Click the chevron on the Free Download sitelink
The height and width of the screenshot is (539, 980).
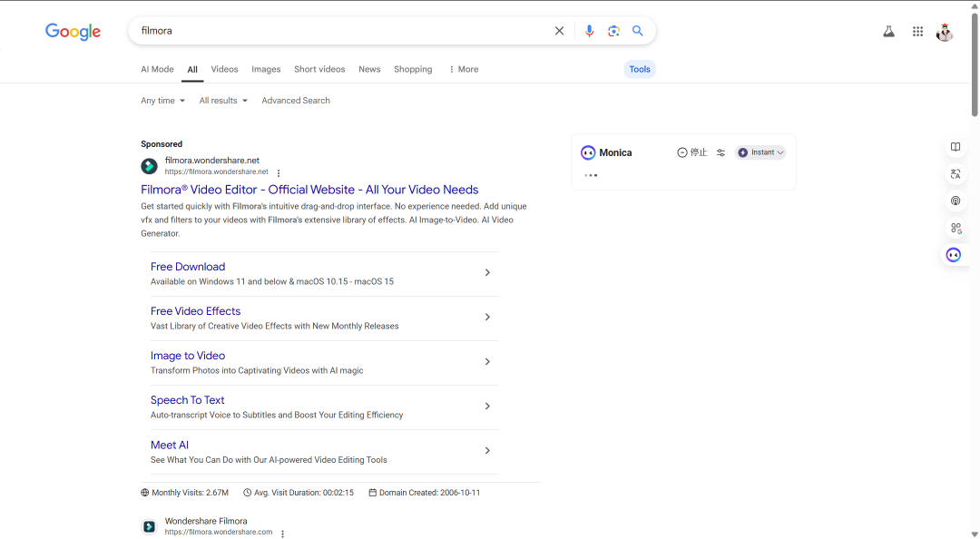pos(487,272)
